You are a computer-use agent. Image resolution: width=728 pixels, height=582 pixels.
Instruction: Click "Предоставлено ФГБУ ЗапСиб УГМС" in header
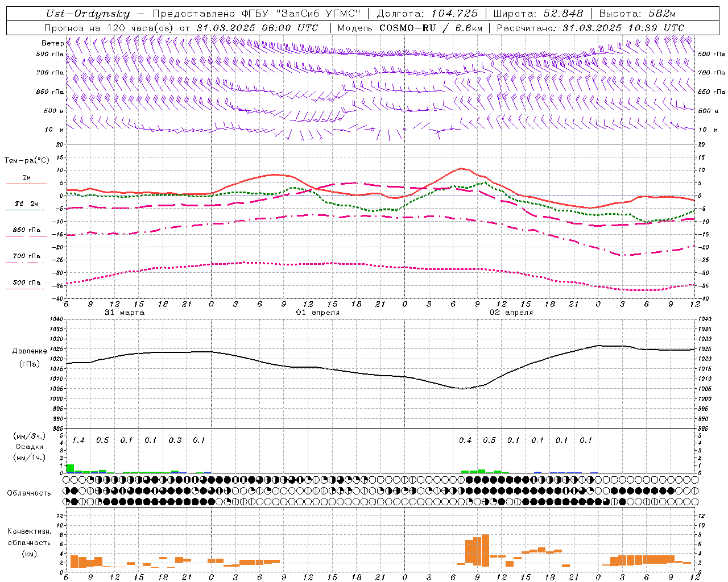(x=257, y=14)
